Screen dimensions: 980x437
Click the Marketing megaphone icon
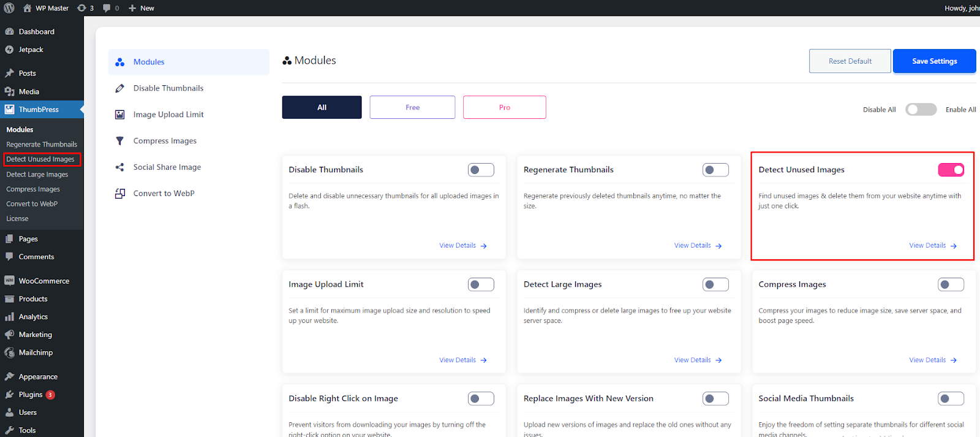pos(9,335)
